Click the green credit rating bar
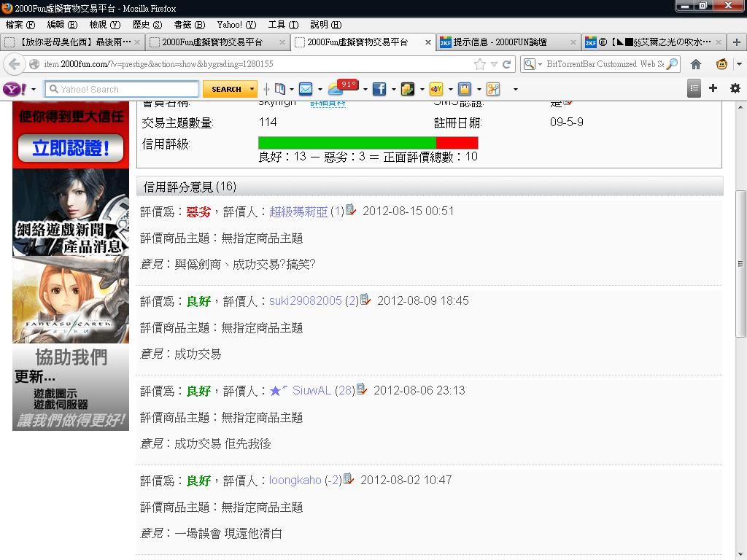The width and height of the screenshot is (747, 560). [347, 142]
